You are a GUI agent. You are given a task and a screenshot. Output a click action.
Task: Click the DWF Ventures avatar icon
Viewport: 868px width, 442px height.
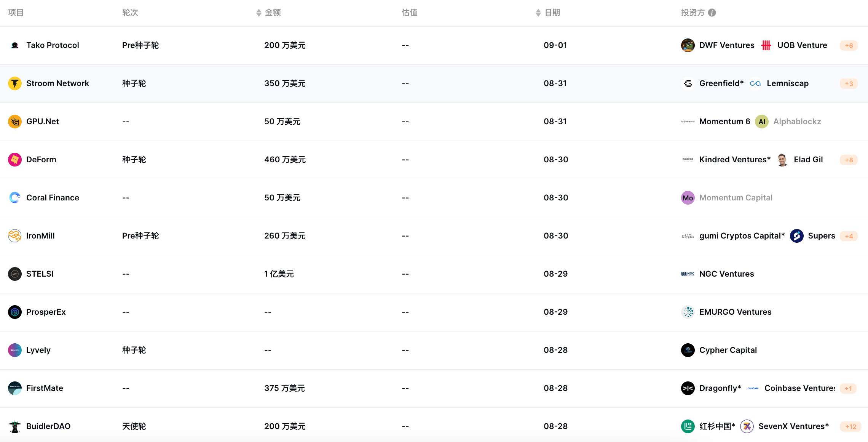coord(688,45)
